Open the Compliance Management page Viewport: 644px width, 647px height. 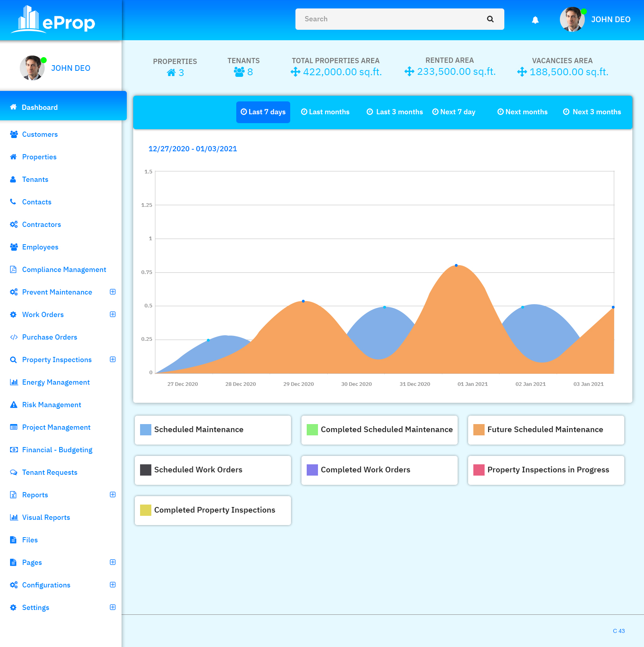(x=64, y=270)
